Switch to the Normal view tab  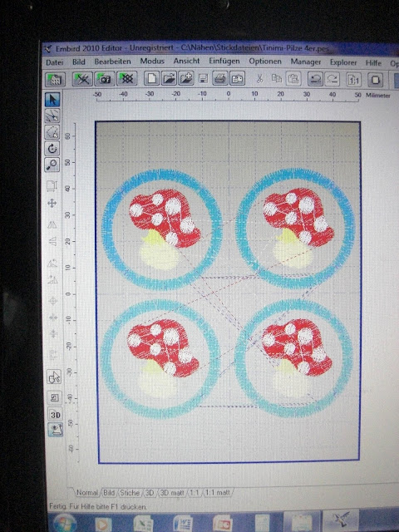point(87,492)
